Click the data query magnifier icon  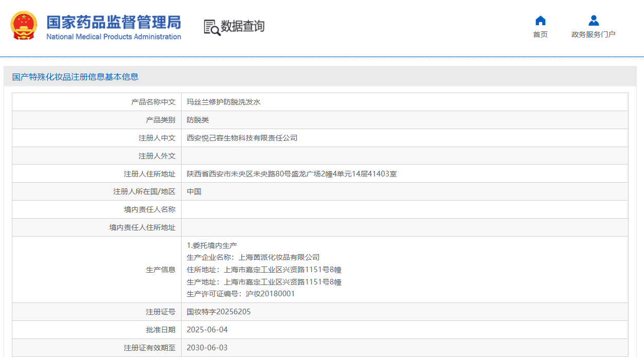[x=212, y=27]
